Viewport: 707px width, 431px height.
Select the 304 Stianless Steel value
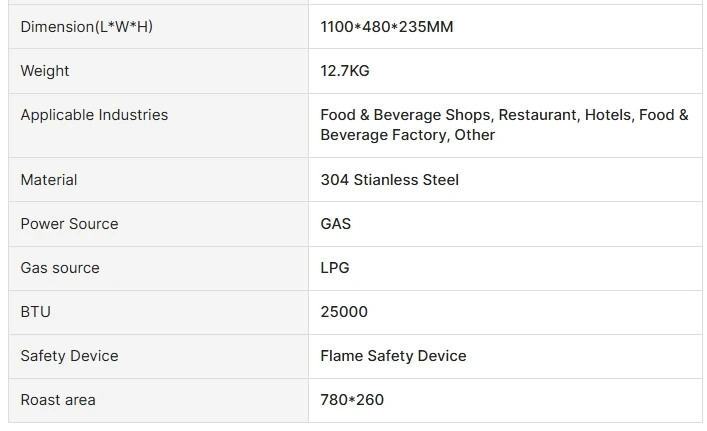coord(389,180)
